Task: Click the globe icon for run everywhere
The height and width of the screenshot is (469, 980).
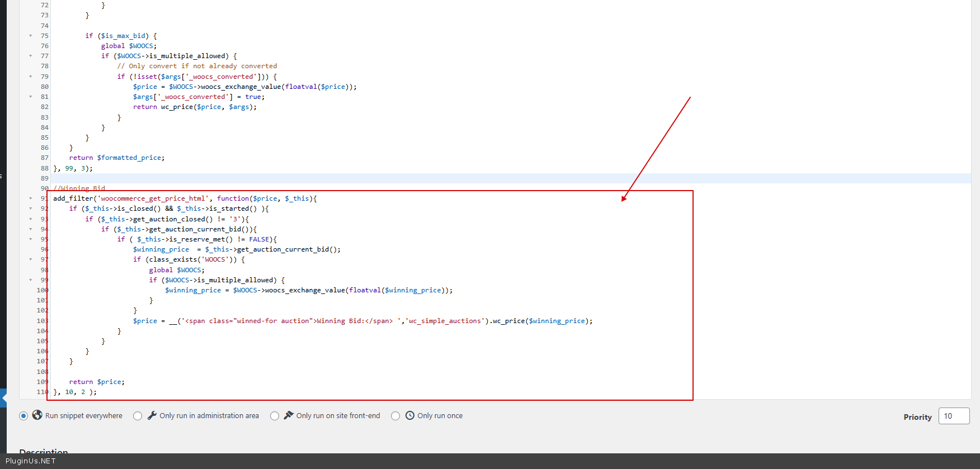Action: coord(37,415)
